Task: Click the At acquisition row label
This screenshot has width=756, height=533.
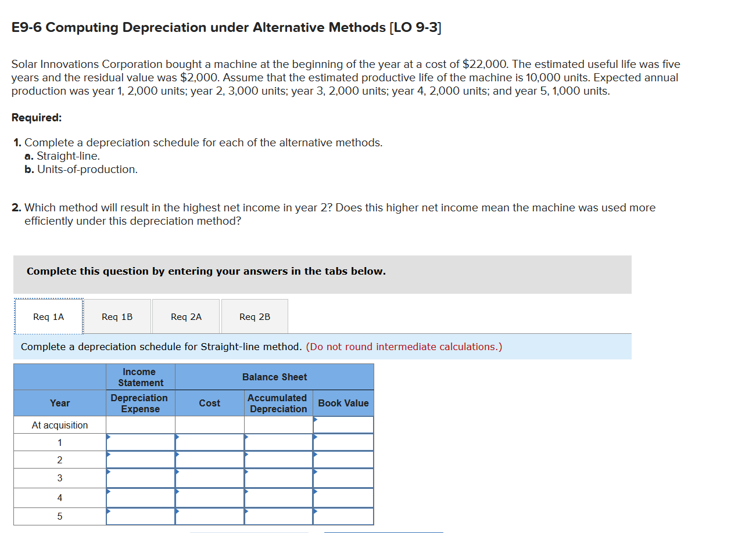Action: tap(59, 424)
